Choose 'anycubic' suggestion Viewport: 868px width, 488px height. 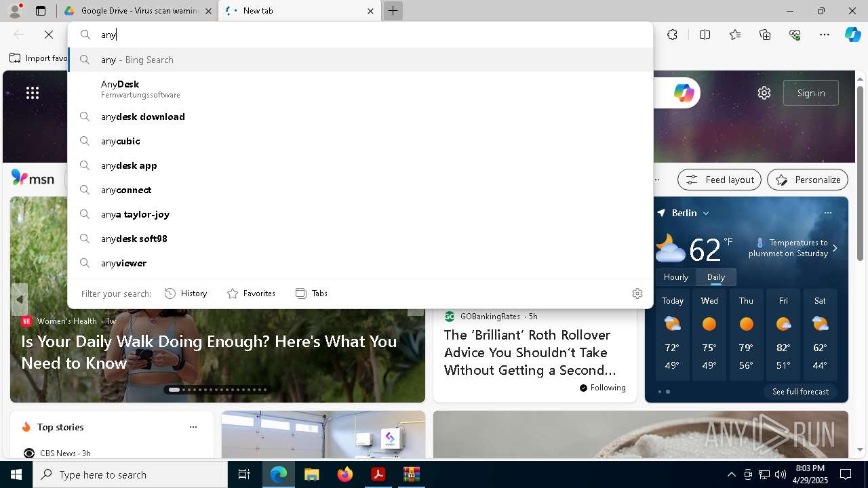click(360, 141)
